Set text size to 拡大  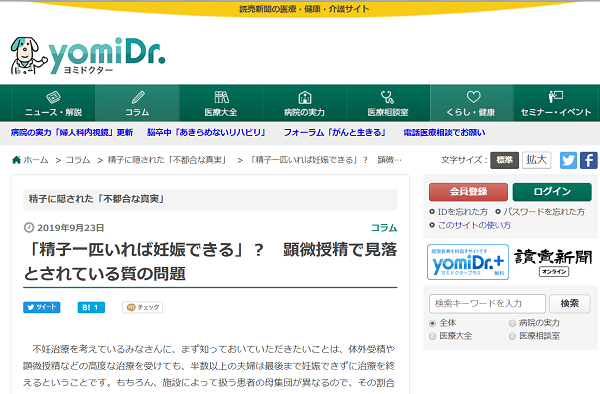(x=536, y=160)
